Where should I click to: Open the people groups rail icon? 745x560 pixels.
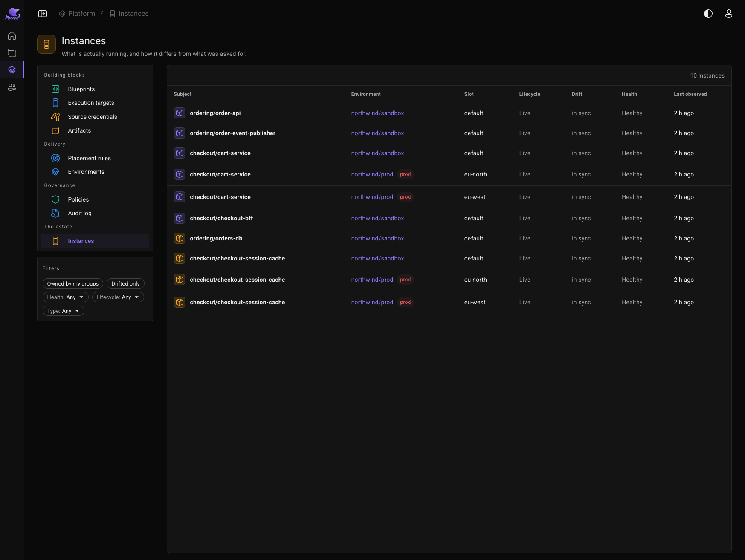(12, 87)
